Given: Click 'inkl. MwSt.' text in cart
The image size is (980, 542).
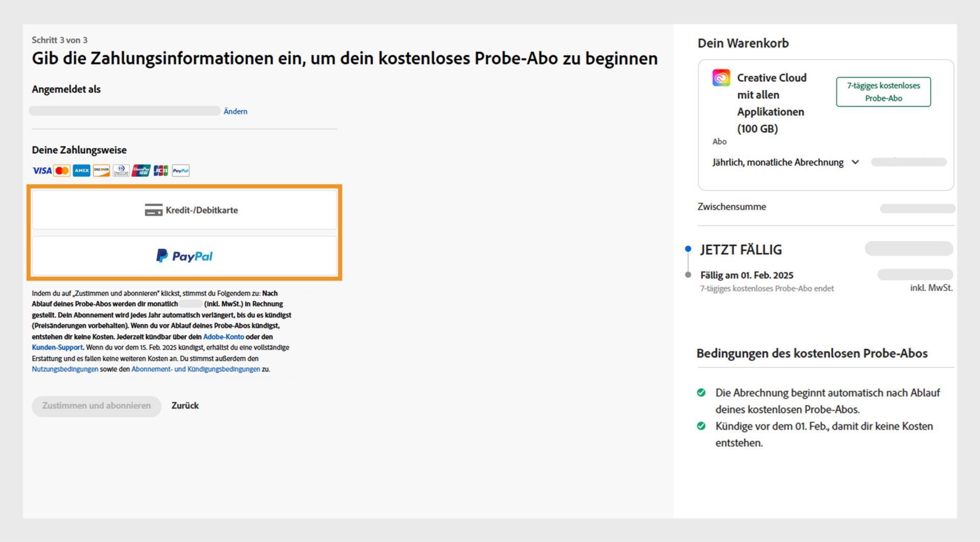Looking at the screenshot, I should [932, 288].
